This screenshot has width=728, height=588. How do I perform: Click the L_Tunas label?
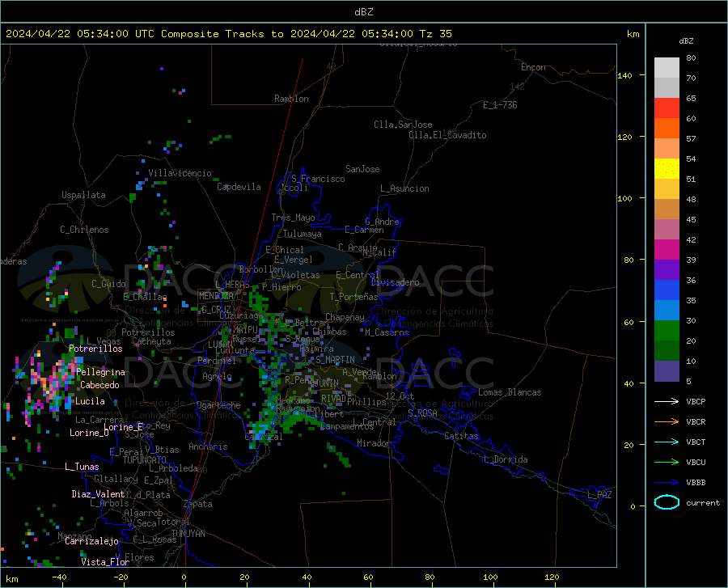coord(82,467)
